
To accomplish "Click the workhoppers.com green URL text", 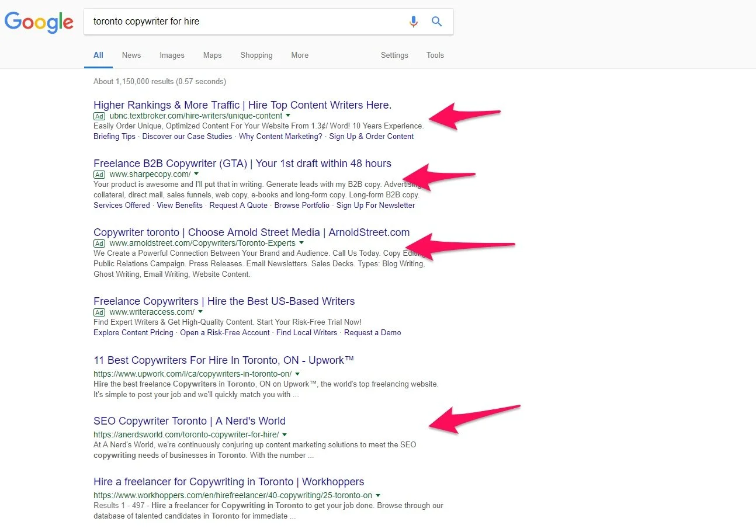I will click(233, 495).
